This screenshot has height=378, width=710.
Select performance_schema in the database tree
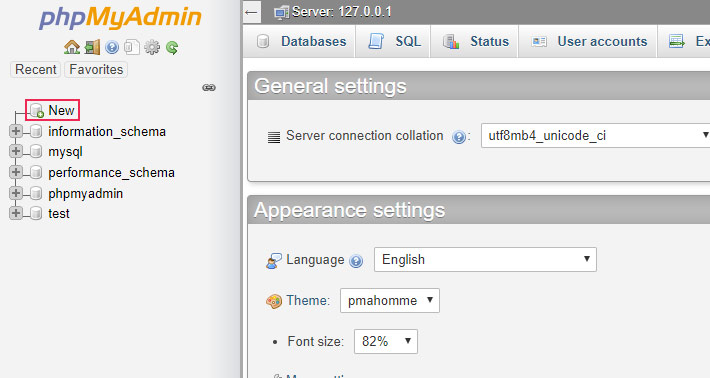click(111, 173)
